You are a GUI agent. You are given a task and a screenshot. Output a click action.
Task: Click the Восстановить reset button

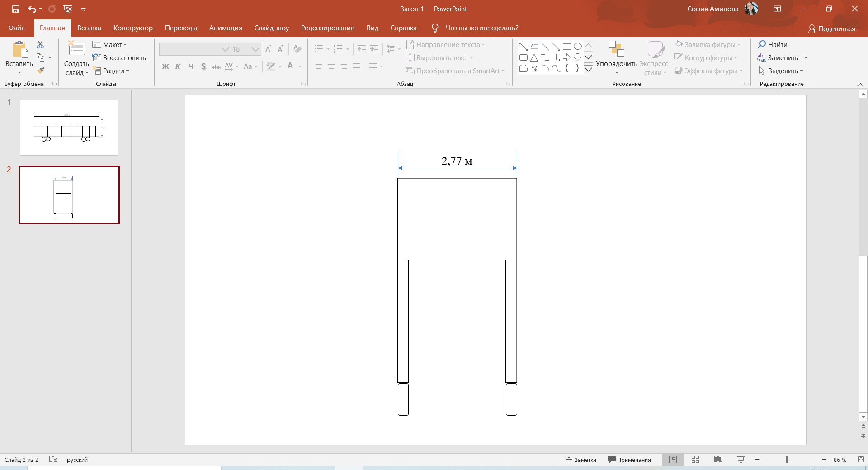click(119, 57)
